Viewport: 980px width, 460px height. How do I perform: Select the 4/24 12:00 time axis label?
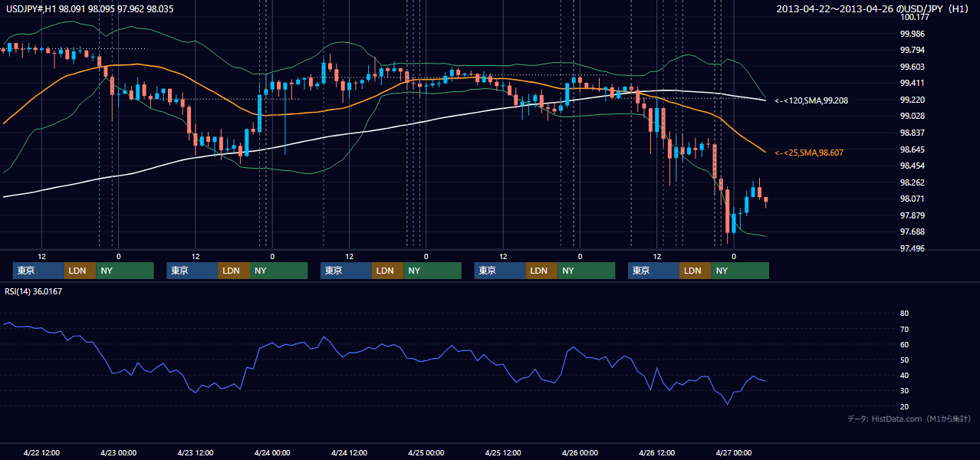pos(349,452)
